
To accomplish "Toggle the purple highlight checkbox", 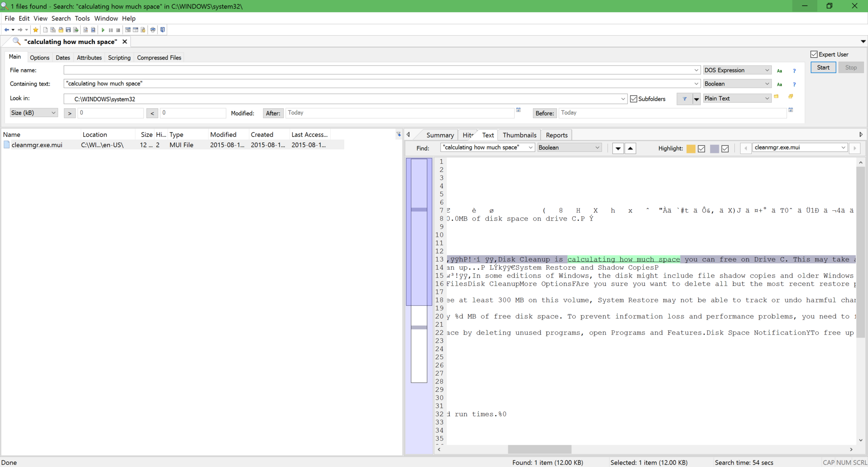I will 725,149.
